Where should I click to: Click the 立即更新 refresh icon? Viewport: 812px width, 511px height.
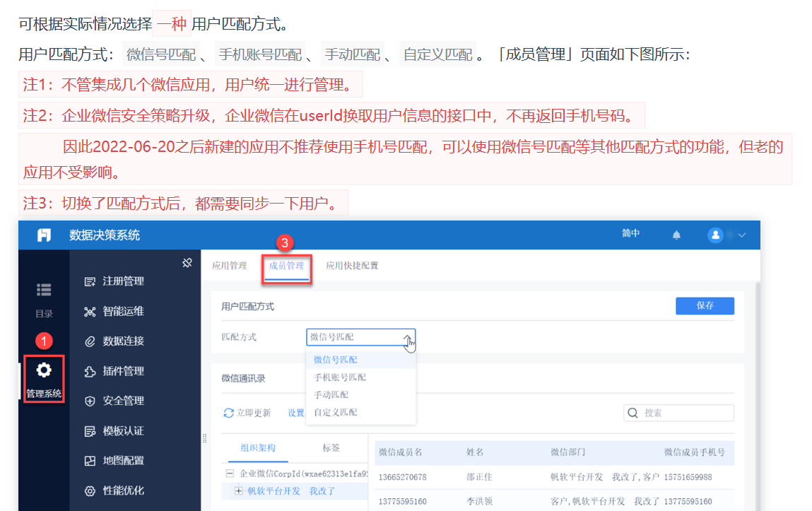(x=228, y=413)
